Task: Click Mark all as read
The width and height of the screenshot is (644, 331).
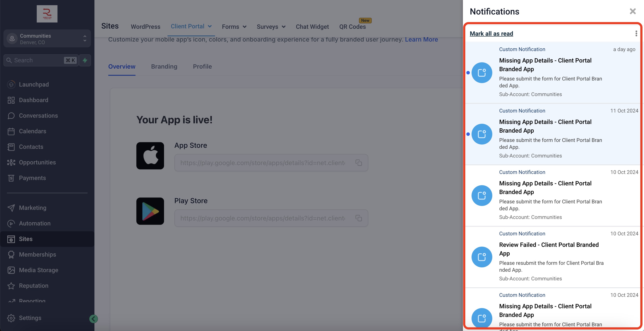Action: pyautogui.click(x=491, y=34)
